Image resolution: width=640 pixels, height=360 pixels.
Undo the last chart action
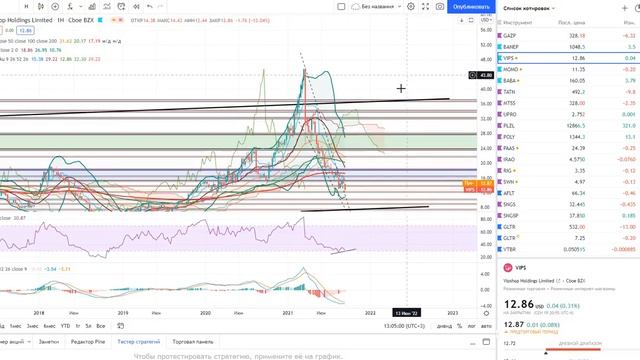pyautogui.click(x=150, y=7)
